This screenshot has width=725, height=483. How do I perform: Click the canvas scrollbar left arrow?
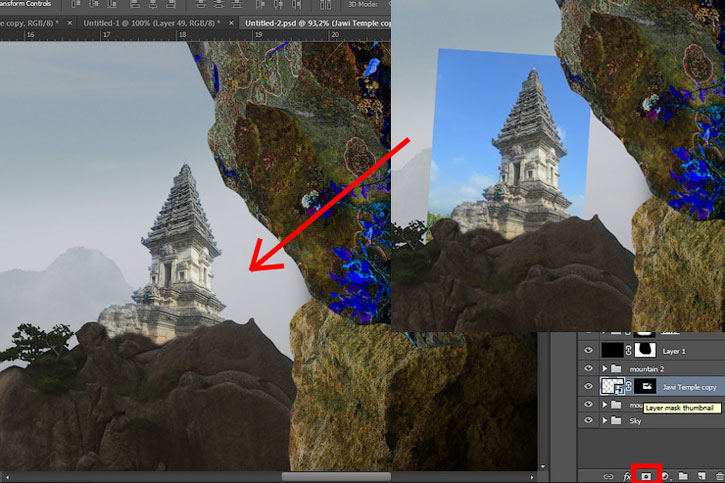(x=7, y=477)
